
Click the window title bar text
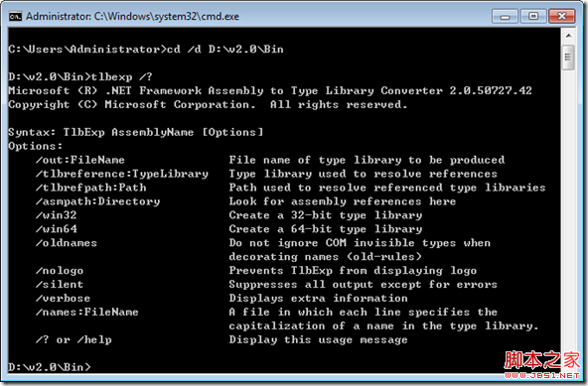(x=132, y=17)
